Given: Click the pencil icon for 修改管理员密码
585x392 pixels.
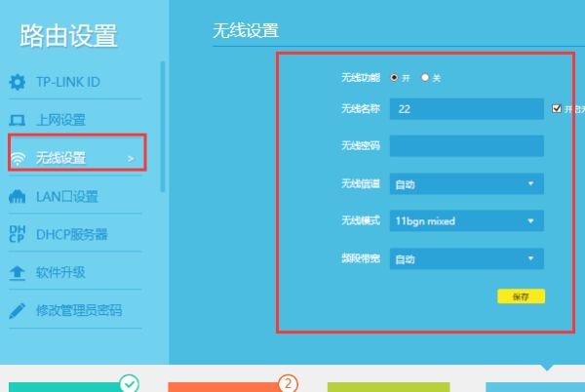Looking at the screenshot, I should (18, 311).
